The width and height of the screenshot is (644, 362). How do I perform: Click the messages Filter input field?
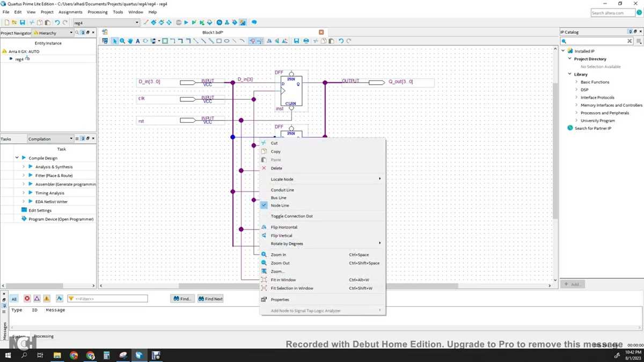click(x=107, y=299)
